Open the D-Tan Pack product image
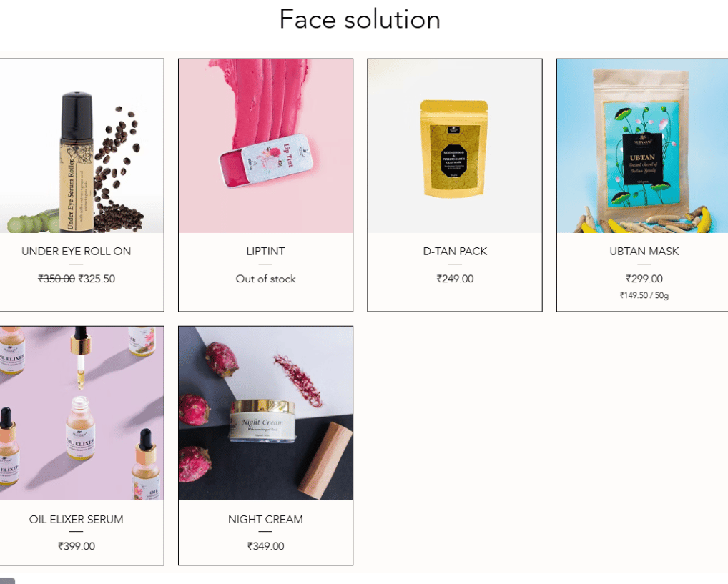The width and height of the screenshot is (728, 584). point(455,146)
